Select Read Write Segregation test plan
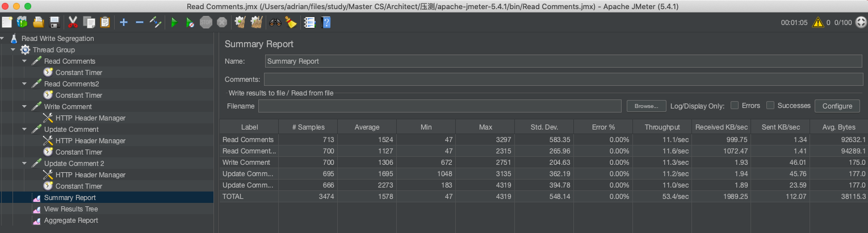 [x=58, y=39]
